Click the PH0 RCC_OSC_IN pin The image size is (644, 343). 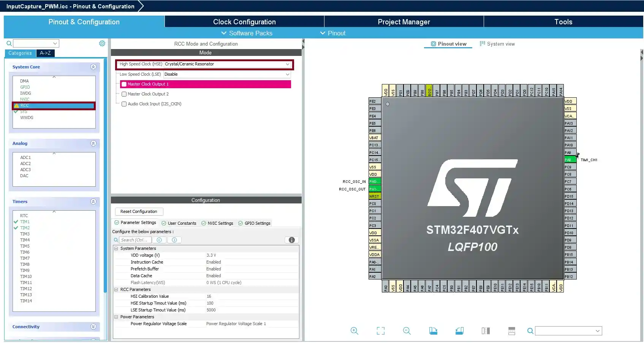[375, 181]
